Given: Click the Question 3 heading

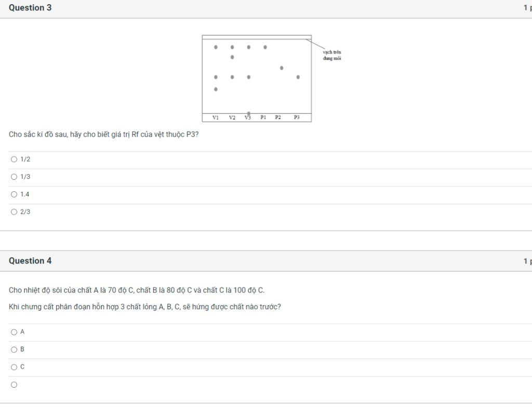Looking at the screenshot, I should (x=30, y=8).
